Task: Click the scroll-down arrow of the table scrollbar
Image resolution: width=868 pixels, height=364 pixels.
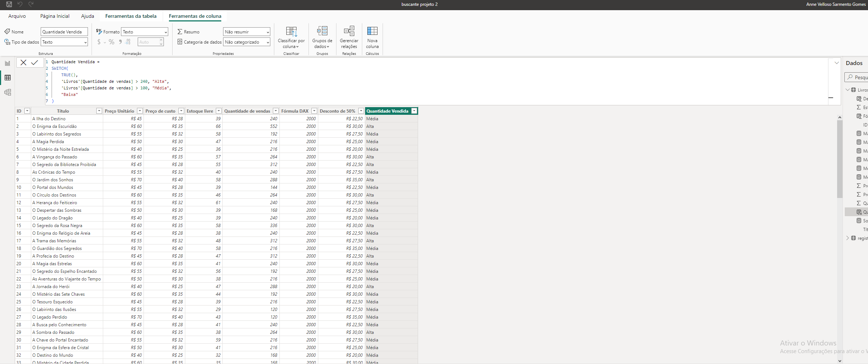Action: click(x=840, y=361)
